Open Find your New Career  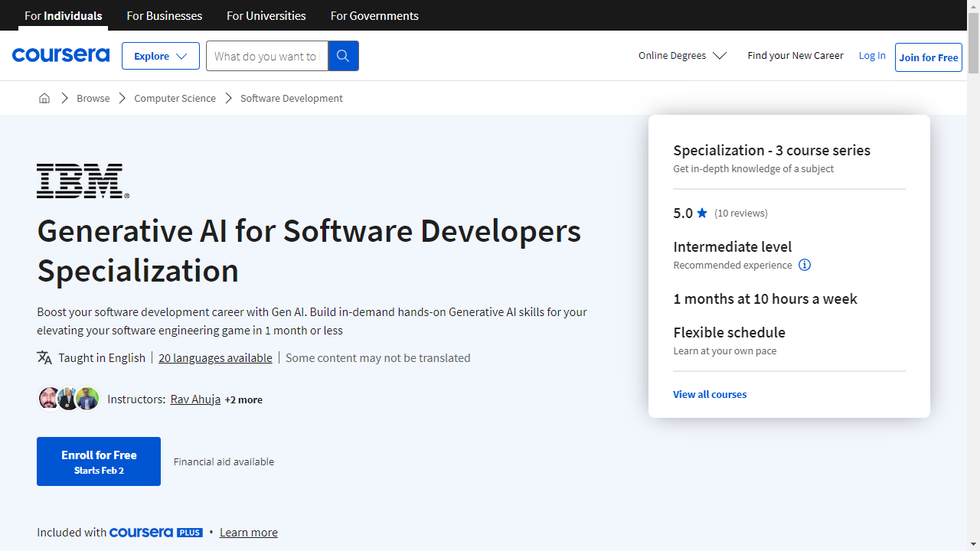point(795,55)
